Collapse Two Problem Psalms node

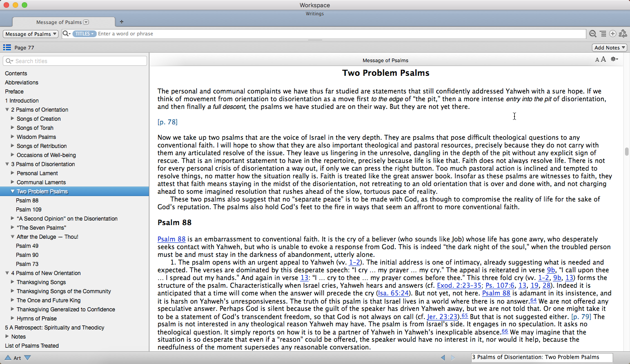click(x=13, y=191)
